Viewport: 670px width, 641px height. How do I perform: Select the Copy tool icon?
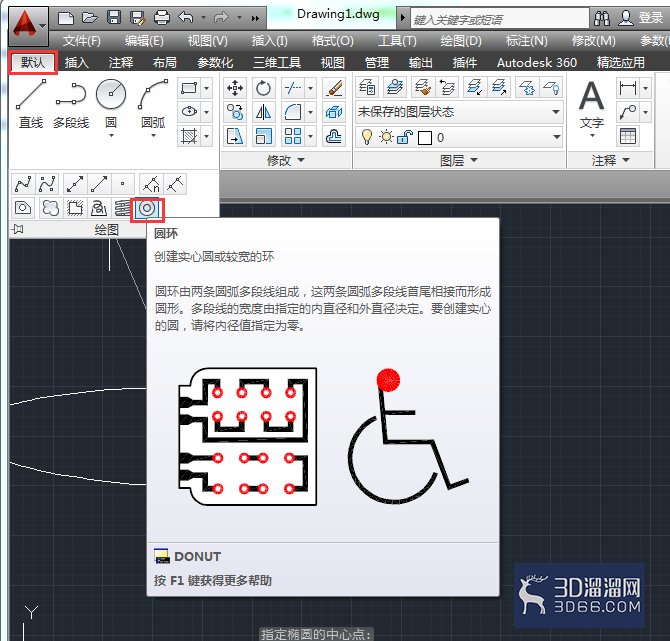(x=235, y=112)
